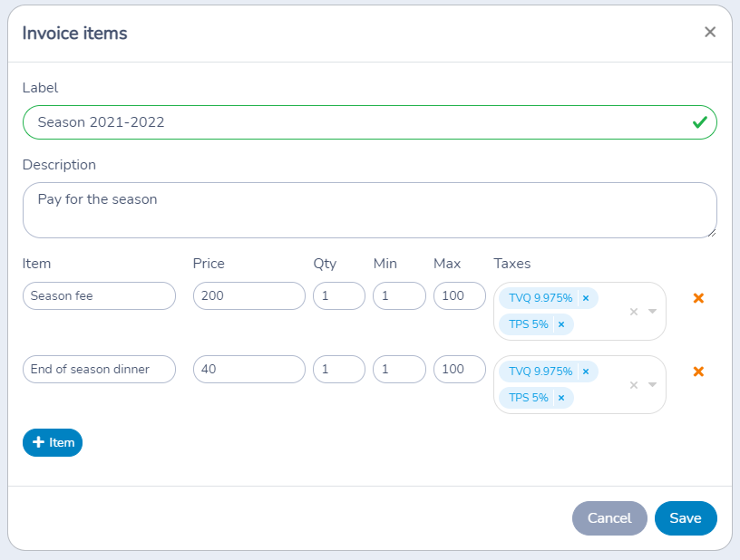Viewport: 740px width, 560px height.
Task: Clear all taxes for End of season dinner
Action: 634,385
